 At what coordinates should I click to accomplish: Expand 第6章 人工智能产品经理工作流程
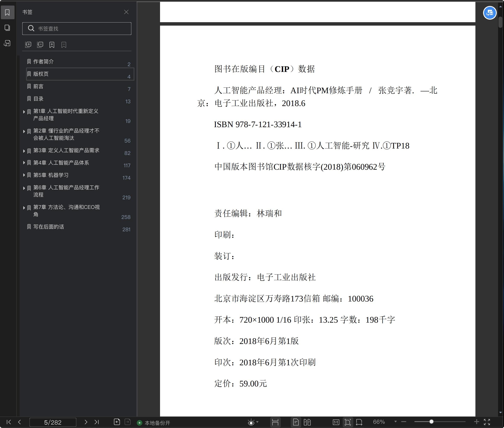point(24,188)
